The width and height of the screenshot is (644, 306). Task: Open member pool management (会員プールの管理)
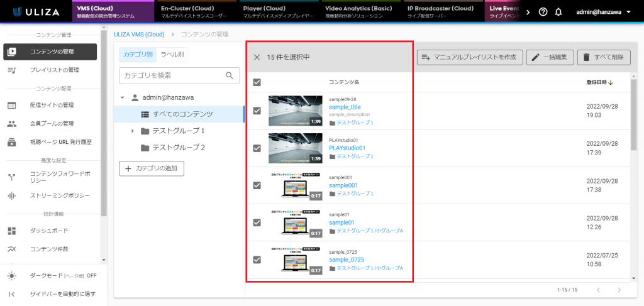point(52,123)
